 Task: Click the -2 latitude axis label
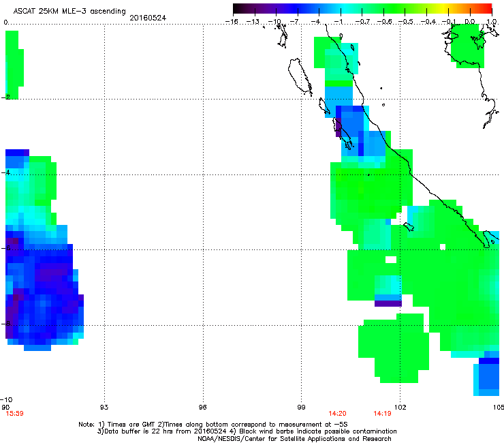click(5, 97)
